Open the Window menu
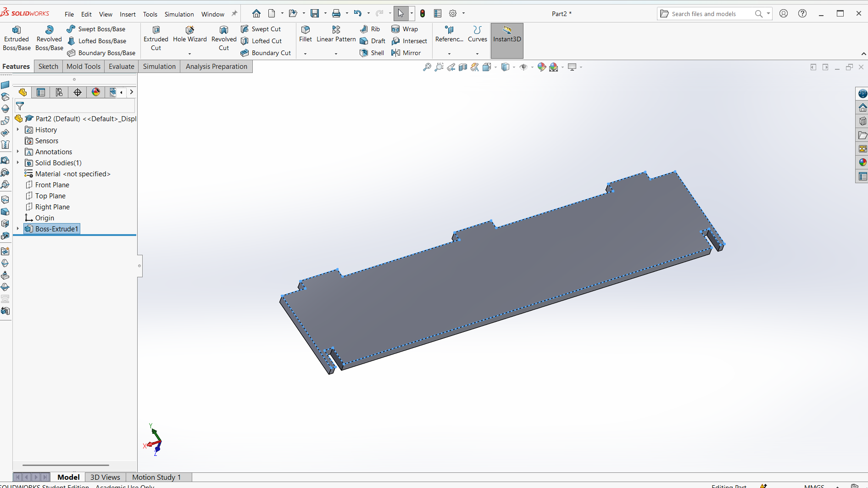Image resolution: width=868 pixels, height=488 pixels. tap(213, 14)
